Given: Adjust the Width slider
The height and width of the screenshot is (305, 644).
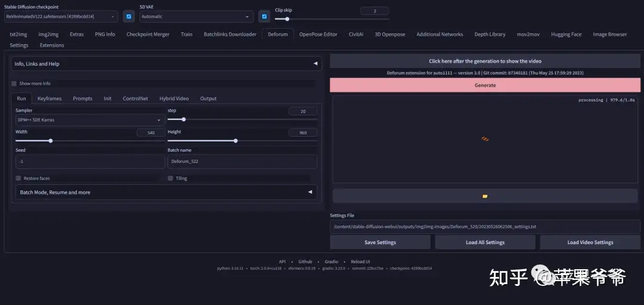Looking at the screenshot, I should pyautogui.click(x=91, y=141).
